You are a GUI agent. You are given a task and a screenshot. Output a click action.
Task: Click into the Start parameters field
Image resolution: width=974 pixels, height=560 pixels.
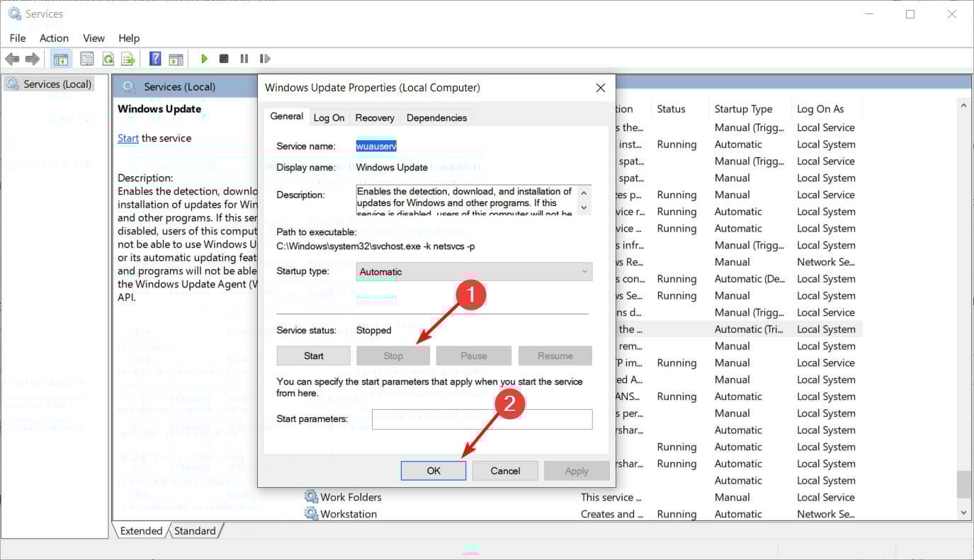(x=482, y=419)
